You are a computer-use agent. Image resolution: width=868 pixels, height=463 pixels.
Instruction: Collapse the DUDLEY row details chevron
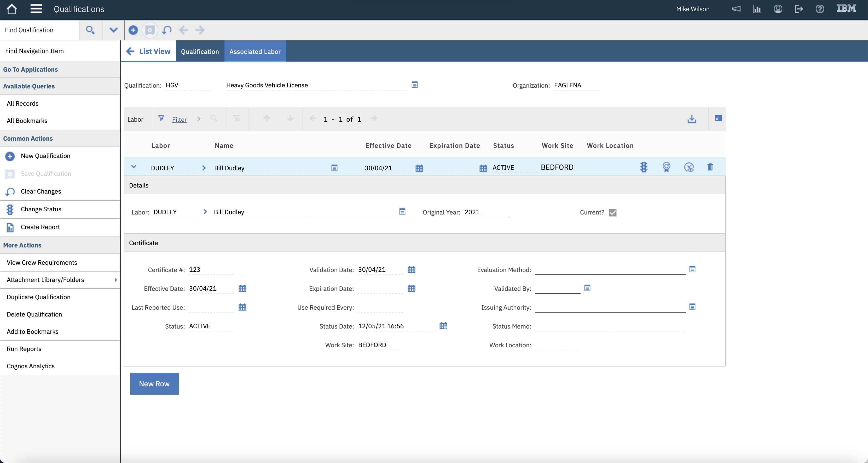tap(134, 167)
